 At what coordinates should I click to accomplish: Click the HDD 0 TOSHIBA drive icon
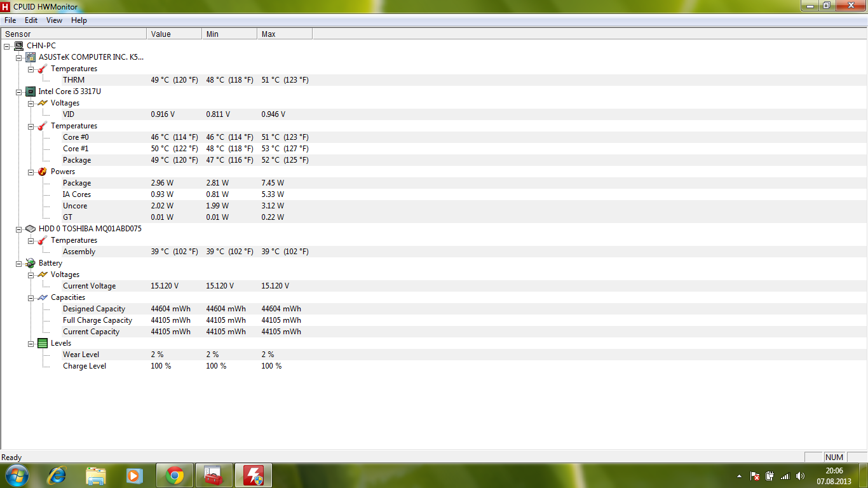tap(31, 229)
